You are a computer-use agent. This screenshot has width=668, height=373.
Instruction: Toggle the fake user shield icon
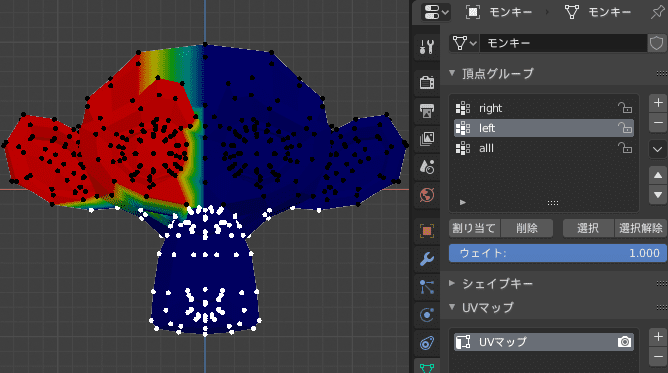(x=656, y=43)
